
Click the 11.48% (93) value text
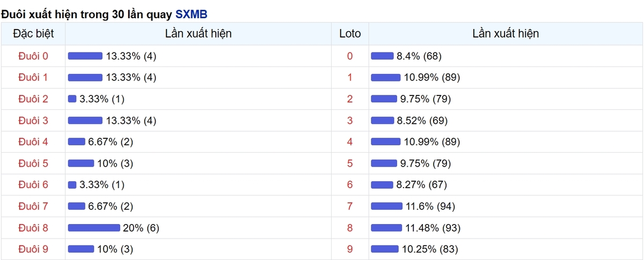[x=433, y=228]
